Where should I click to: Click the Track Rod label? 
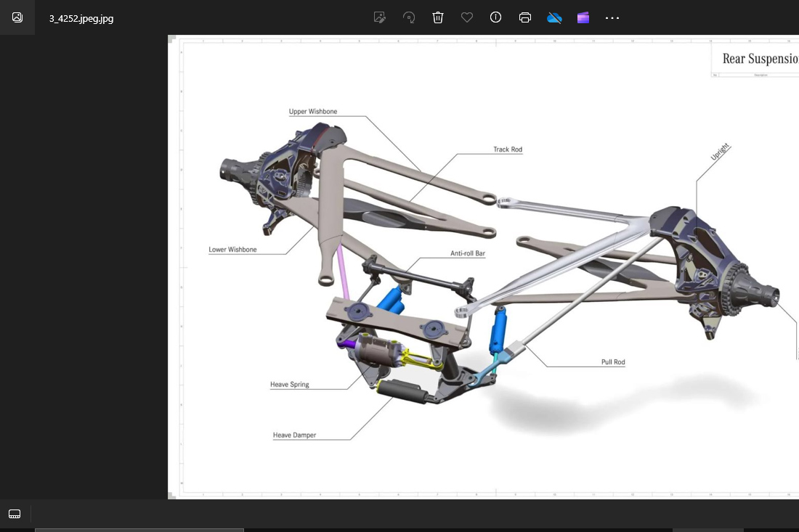(508, 150)
